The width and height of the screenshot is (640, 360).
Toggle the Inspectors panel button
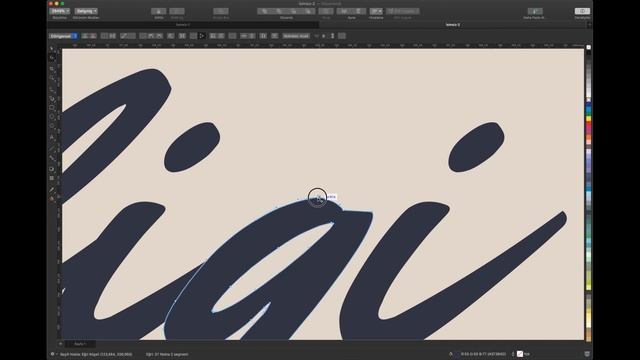pyautogui.click(x=582, y=11)
